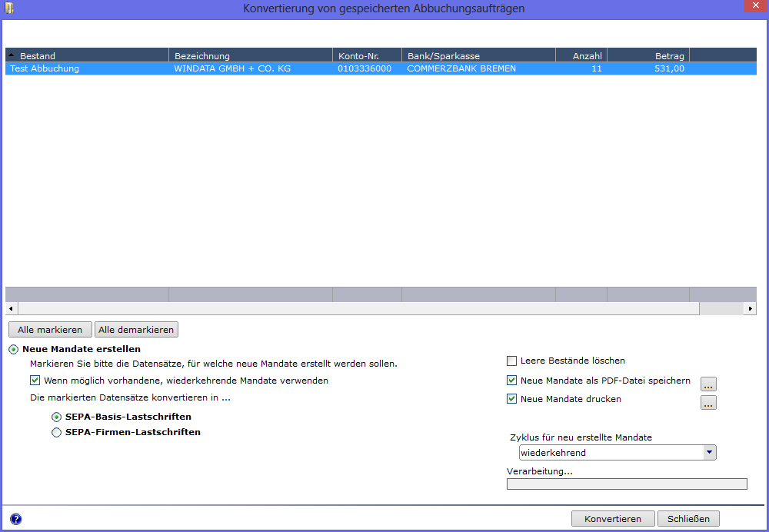Uncheck Neue Mandate drucken checkbox
Screen dimensions: 769x532
pyautogui.click(x=511, y=399)
